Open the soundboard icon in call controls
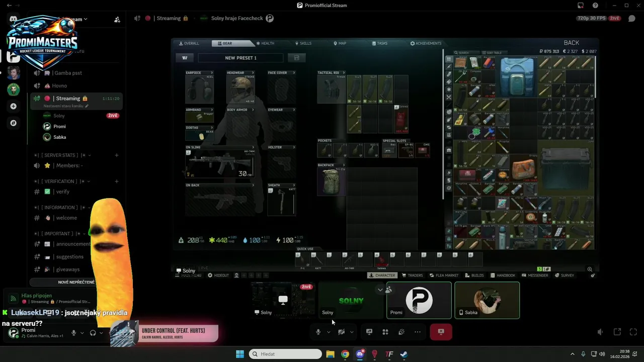 click(401, 332)
